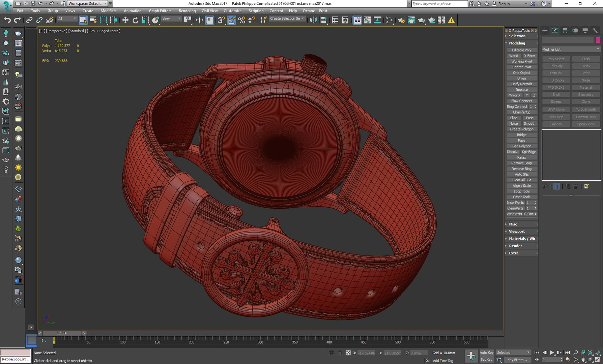Toggle the Ribbon display button
Viewport: 603px width, 364px height.
pyautogui.click(x=357, y=20)
